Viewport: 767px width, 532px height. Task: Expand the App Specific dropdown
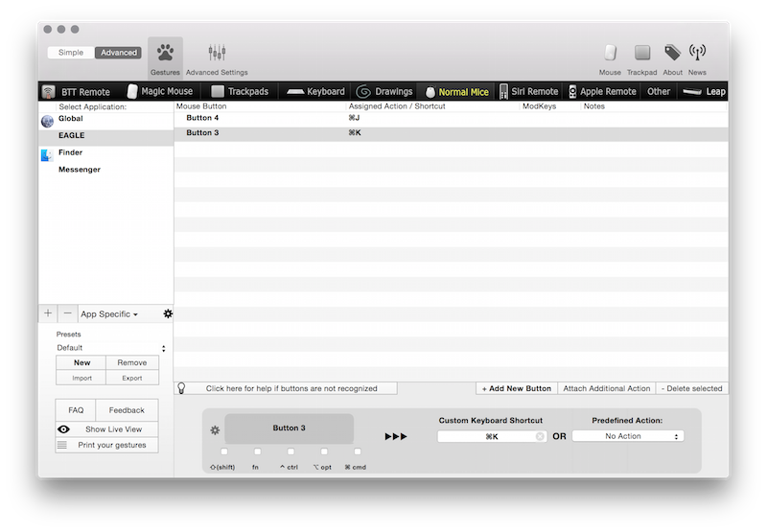[x=109, y=314]
